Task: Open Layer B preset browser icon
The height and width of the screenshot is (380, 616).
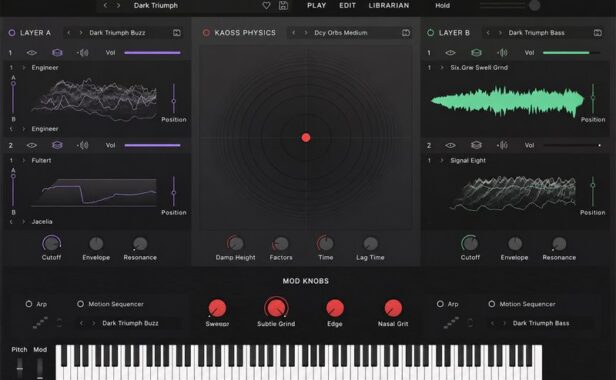Action: pyautogui.click(x=598, y=33)
